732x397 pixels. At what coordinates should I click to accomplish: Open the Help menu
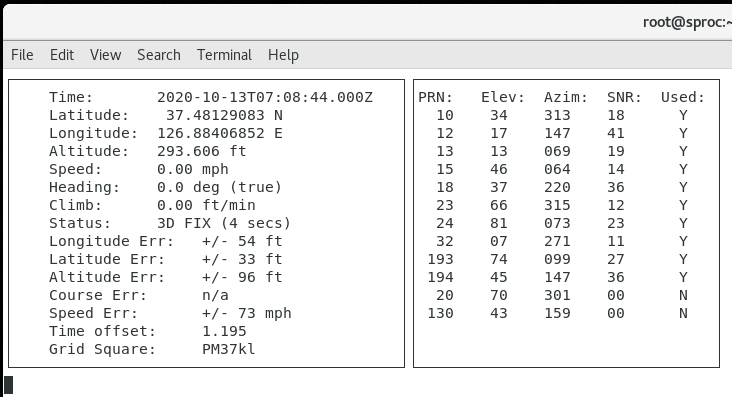click(x=283, y=55)
